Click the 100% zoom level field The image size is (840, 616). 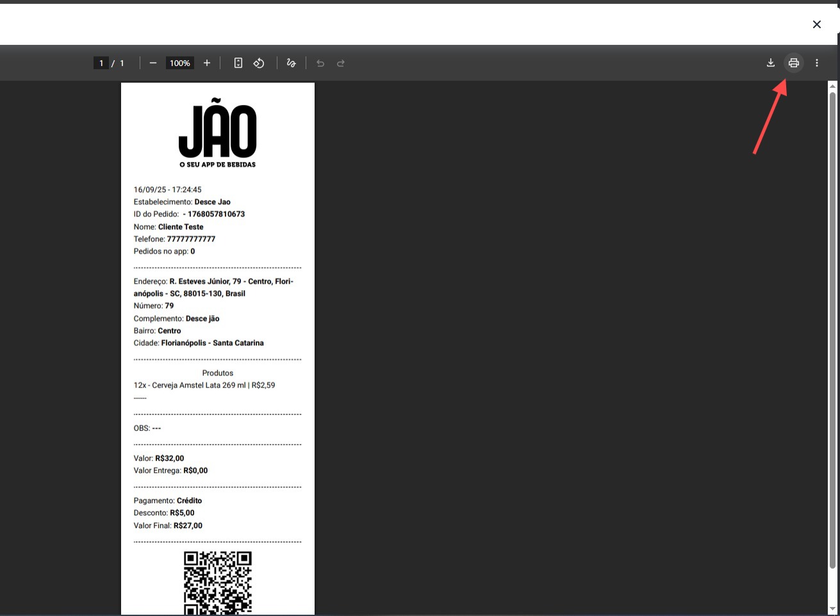click(x=180, y=63)
